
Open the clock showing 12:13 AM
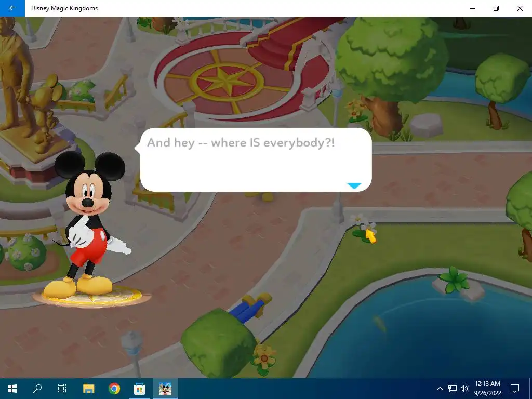click(x=487, y=389)
